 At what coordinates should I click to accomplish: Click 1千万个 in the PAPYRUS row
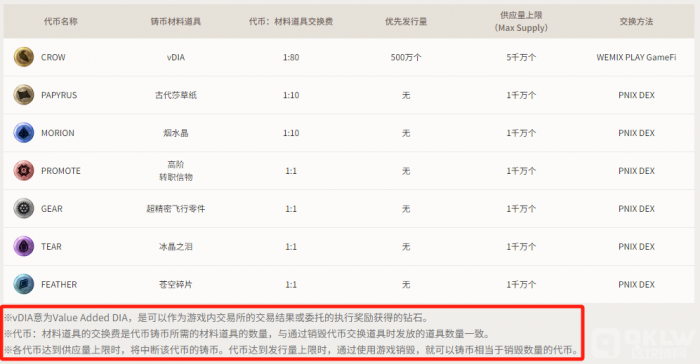point(521,95)
